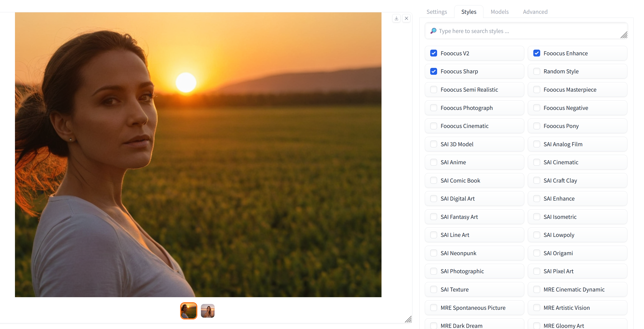Enable Fooocus Cinematic style

pos(434,126)
